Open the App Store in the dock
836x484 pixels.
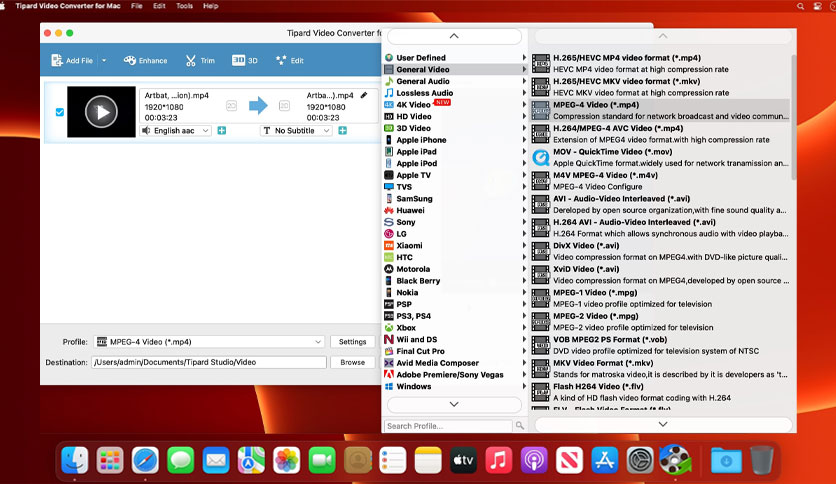(604, 460)
